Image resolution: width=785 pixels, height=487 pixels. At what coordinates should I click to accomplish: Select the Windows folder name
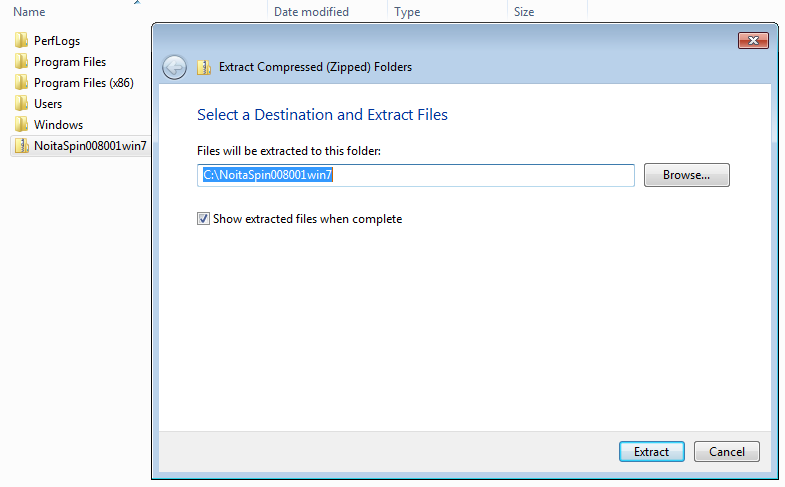coord(59,125)
